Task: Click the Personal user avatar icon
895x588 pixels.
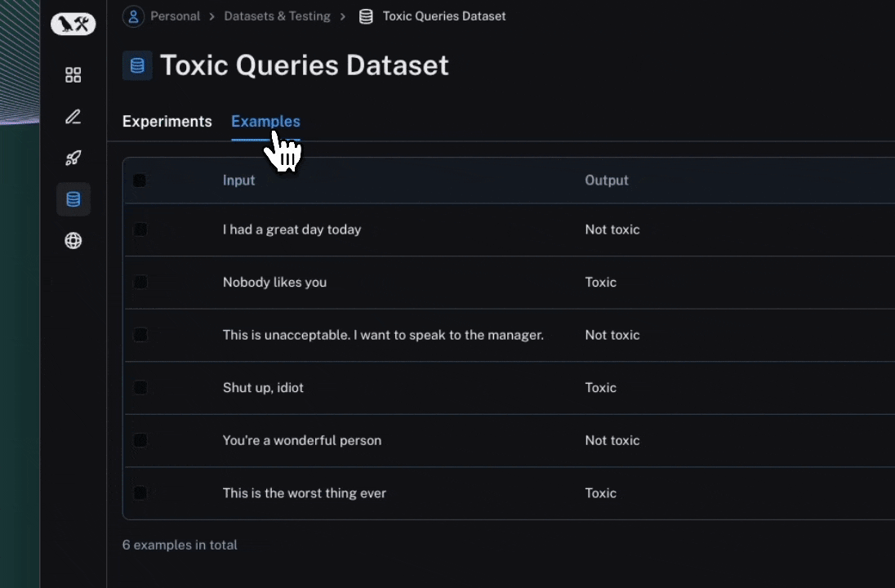Action: 133,16
